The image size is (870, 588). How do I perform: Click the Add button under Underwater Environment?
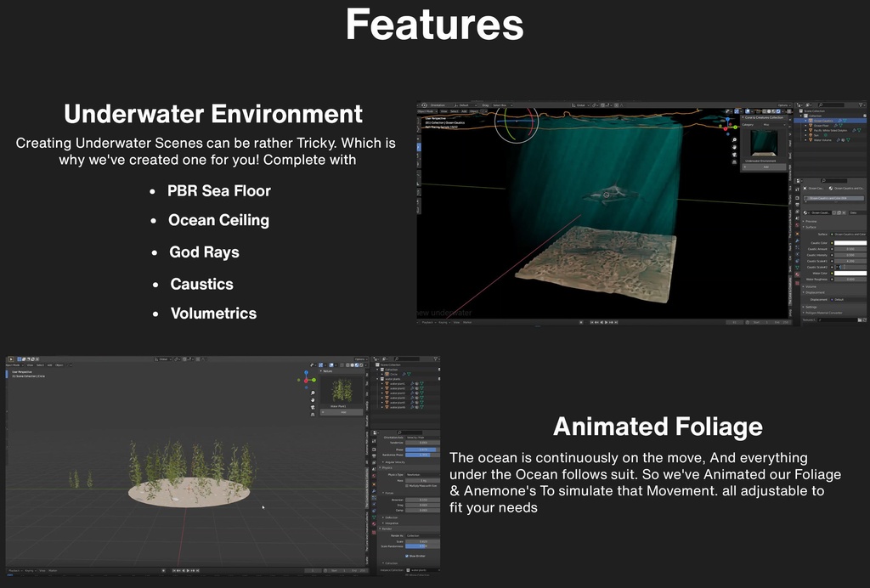pos(765,167)
